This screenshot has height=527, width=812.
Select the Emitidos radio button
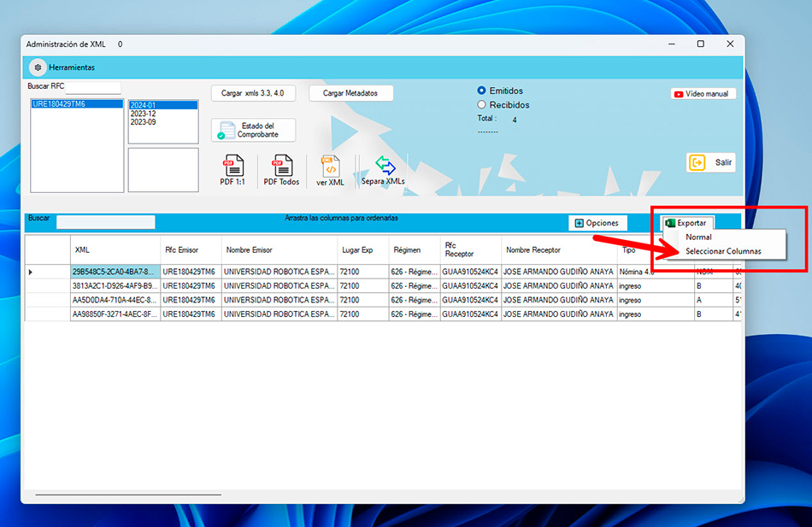482,91
